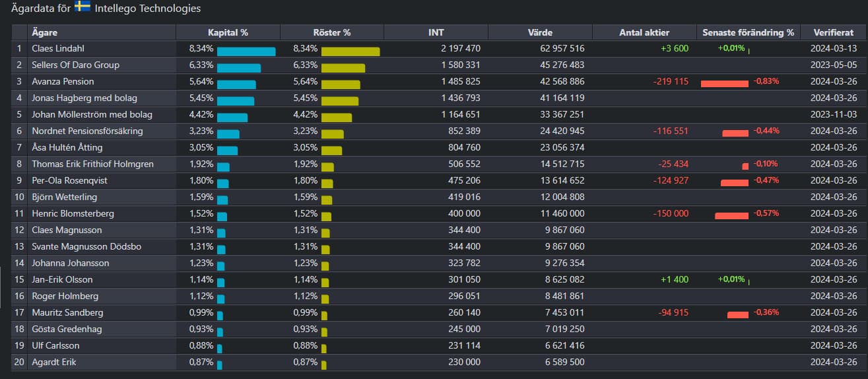This screenshot has height=379, width=868.
Task: Click the Röster % column header
Action: coord(331,32)
